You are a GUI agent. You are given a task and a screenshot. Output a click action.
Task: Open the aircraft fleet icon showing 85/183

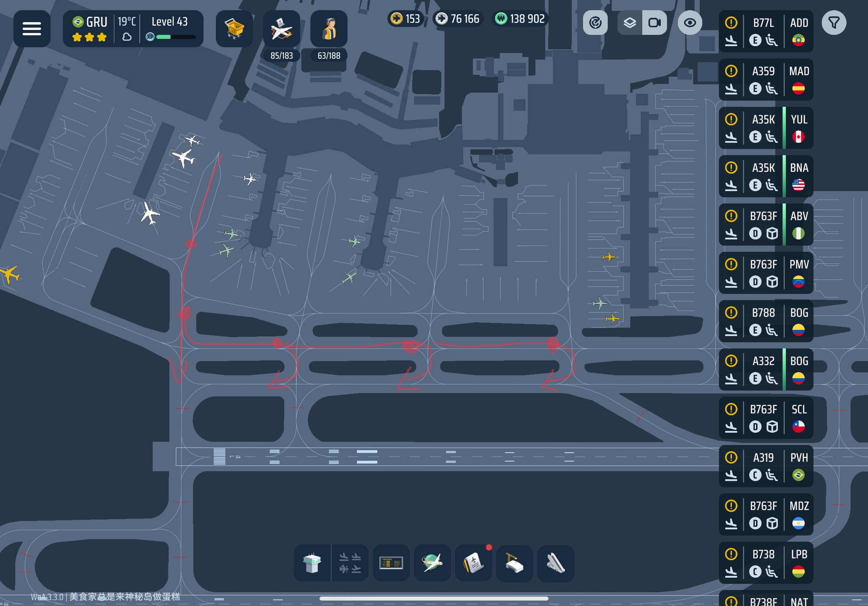(281, 29)
